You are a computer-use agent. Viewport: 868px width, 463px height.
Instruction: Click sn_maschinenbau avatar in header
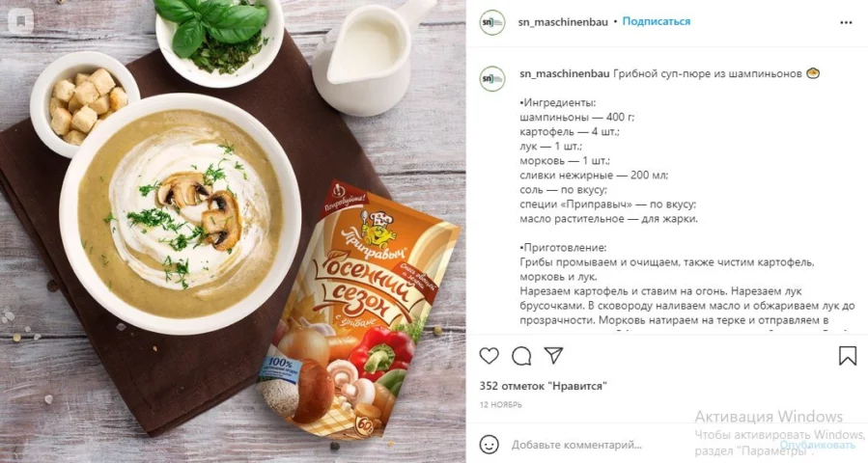pyautogui.click(x=492, y=23)
